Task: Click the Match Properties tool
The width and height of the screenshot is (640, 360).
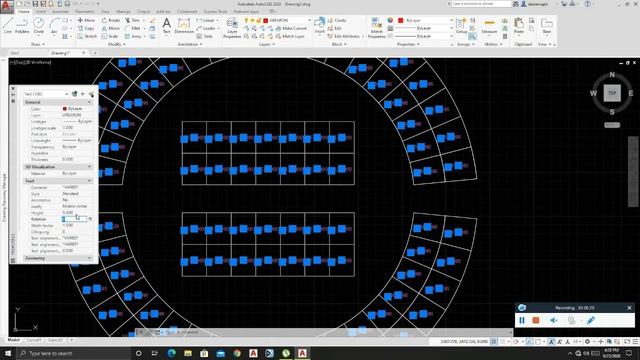Action: point(376,28)
